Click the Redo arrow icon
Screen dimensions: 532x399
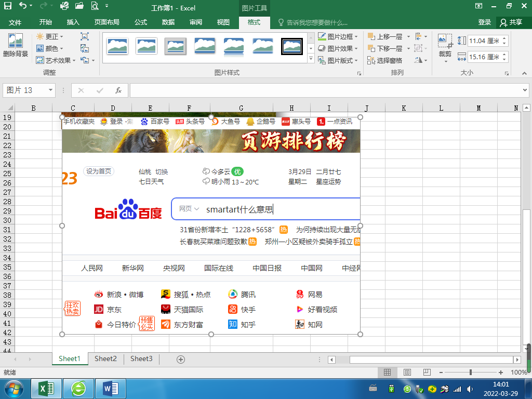[43, 6]
